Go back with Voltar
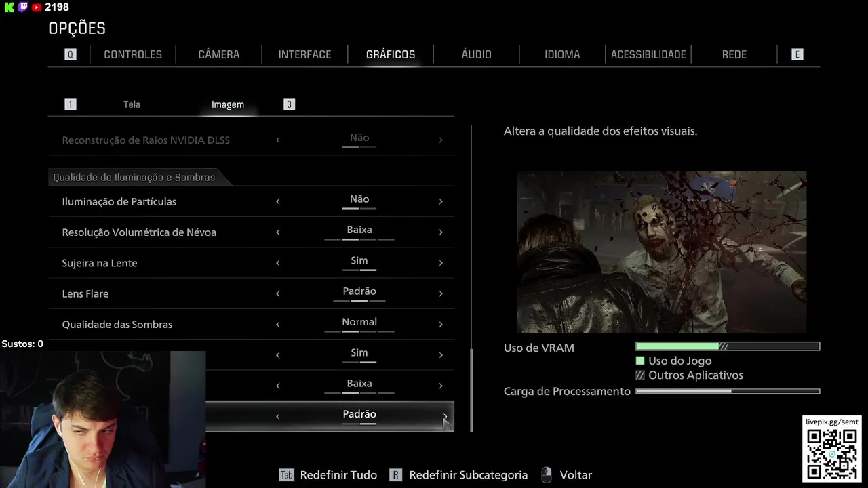Viewport: 868px width, 488px height. click(576, 475)
